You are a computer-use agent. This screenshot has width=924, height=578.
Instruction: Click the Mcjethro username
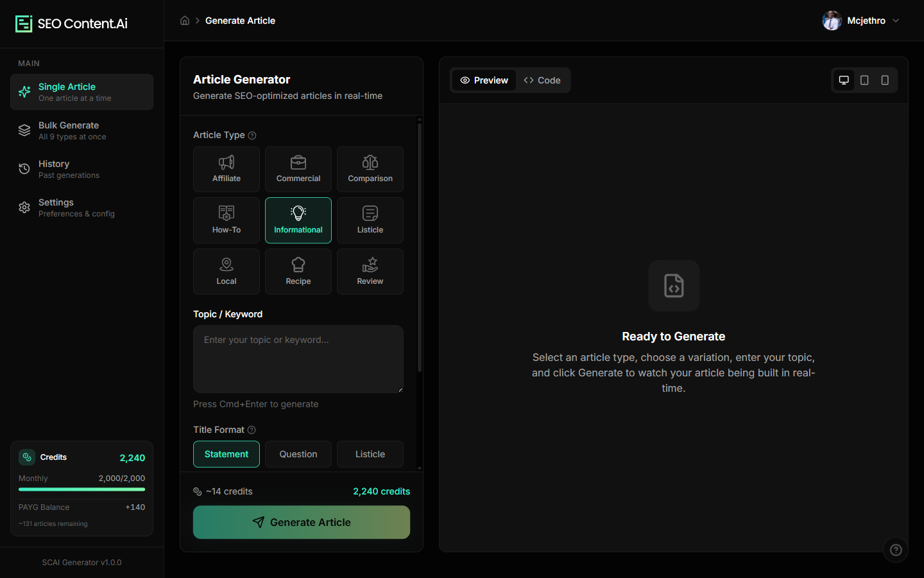pos(866,21)
